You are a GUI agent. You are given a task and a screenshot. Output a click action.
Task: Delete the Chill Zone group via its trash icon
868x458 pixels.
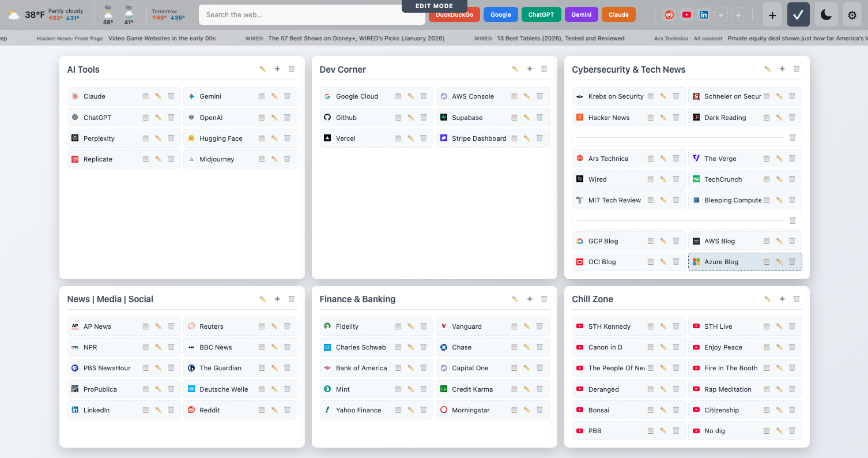point(797,299)
